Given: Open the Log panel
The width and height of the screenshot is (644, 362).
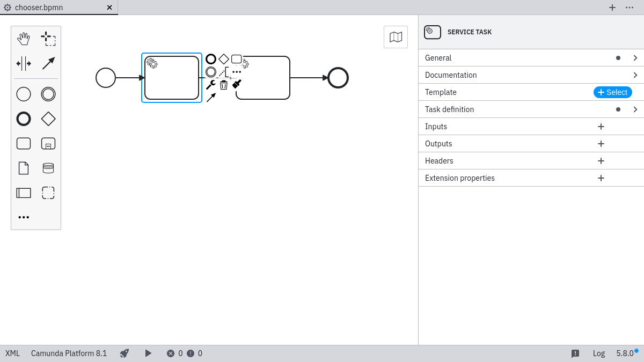Looking at the screenshot, I should pos(598,353).
